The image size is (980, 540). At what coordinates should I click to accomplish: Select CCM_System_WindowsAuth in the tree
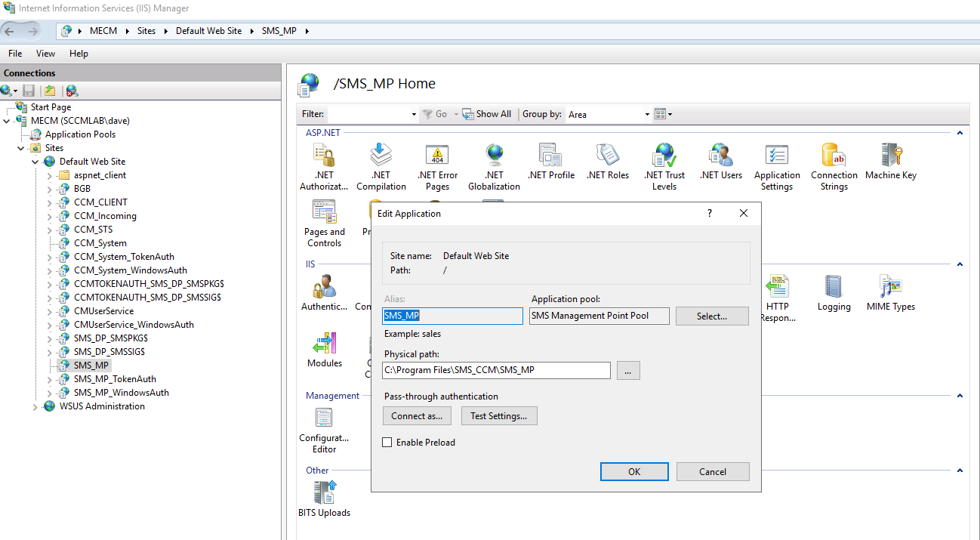coord(130,270)
